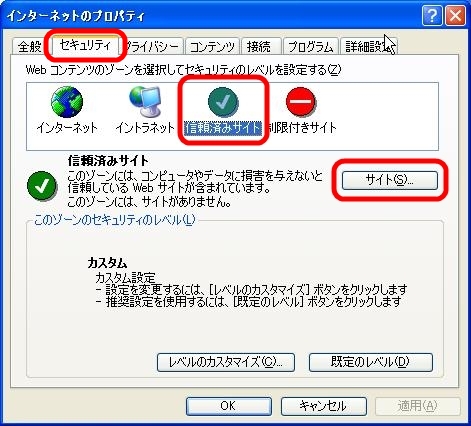The width and height of the screenshot is (471, 426).
Task: Select the インターネット globe zone icon
Action: point(67,102)
